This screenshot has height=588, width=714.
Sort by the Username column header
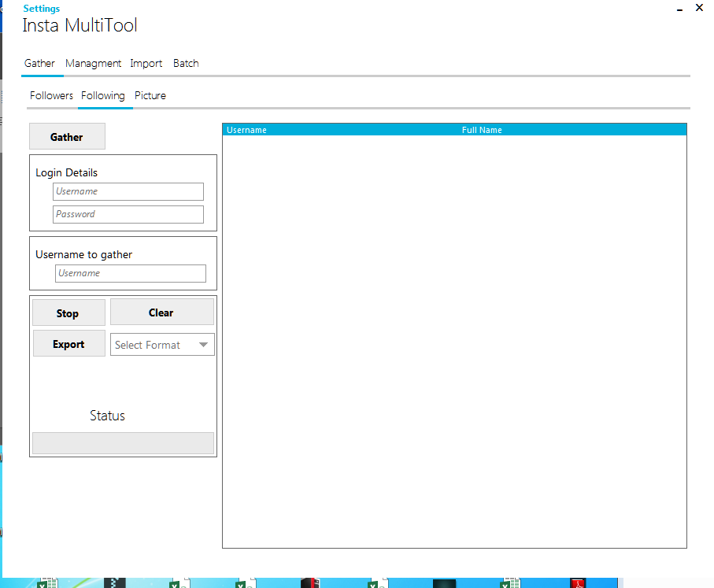247,130
